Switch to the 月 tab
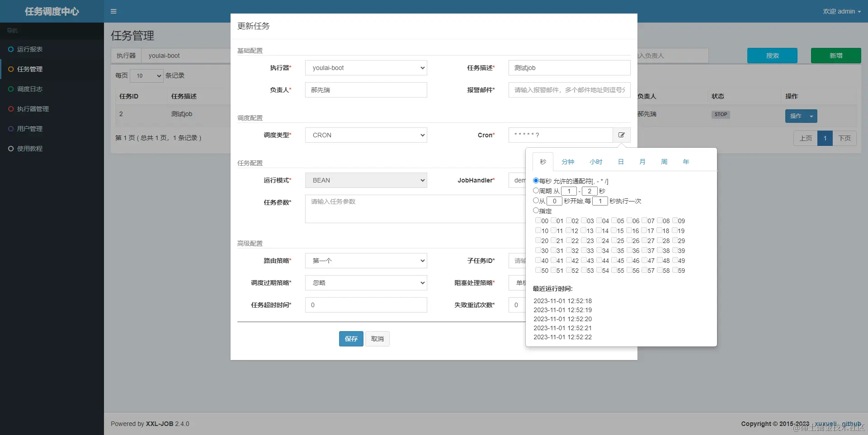The image size is (868, 435). (642, 162)
